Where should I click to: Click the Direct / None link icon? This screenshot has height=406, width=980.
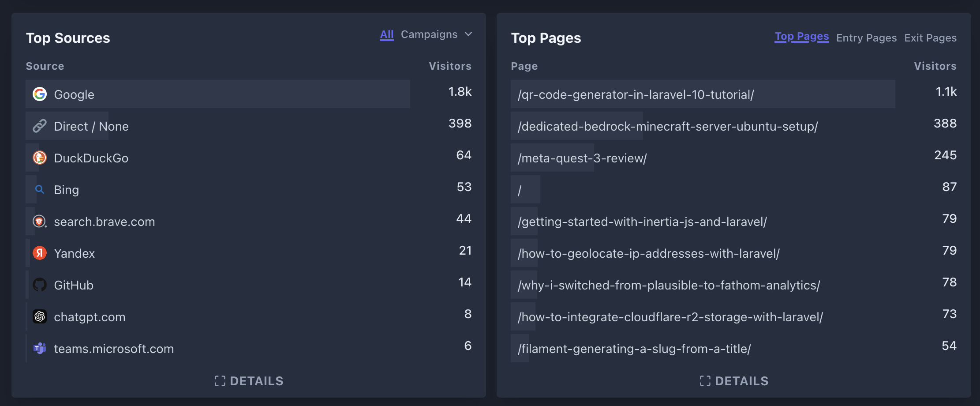click(40, 126)
